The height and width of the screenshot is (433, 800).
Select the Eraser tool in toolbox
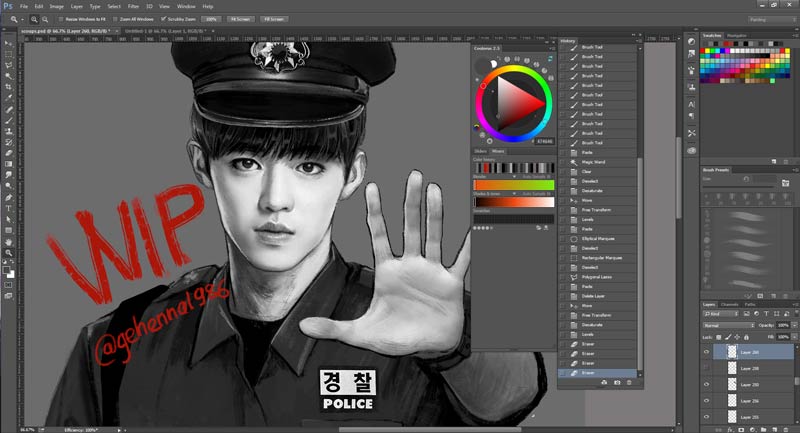pos(8,153)
